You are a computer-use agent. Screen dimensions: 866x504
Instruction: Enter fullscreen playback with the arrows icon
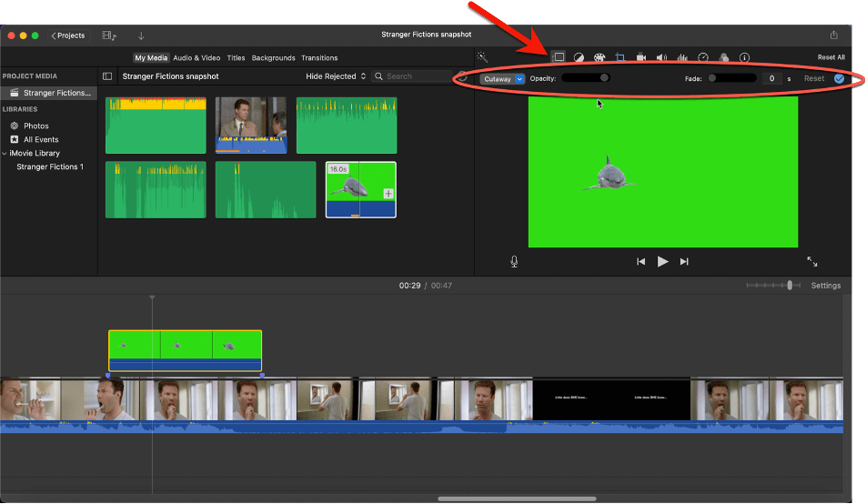coord(811,261)
